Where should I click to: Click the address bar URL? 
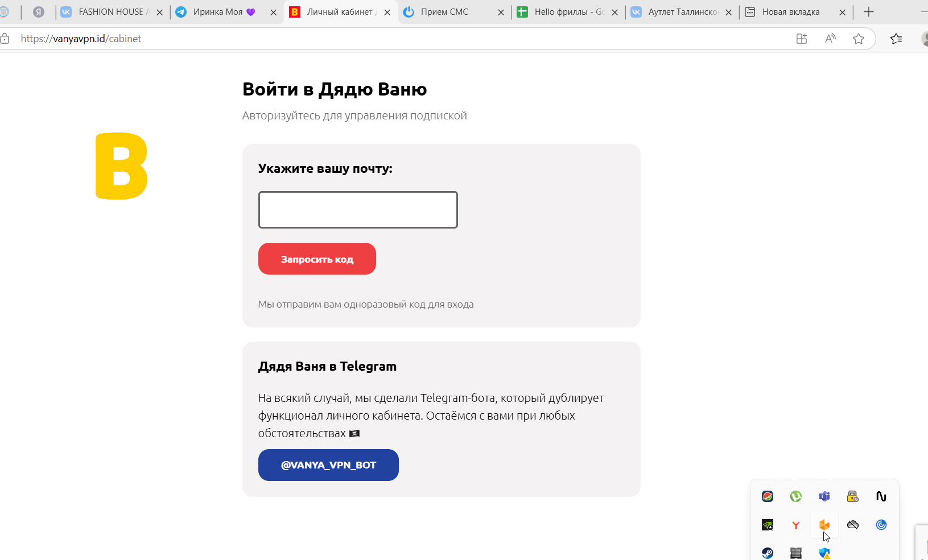point(81,39)
